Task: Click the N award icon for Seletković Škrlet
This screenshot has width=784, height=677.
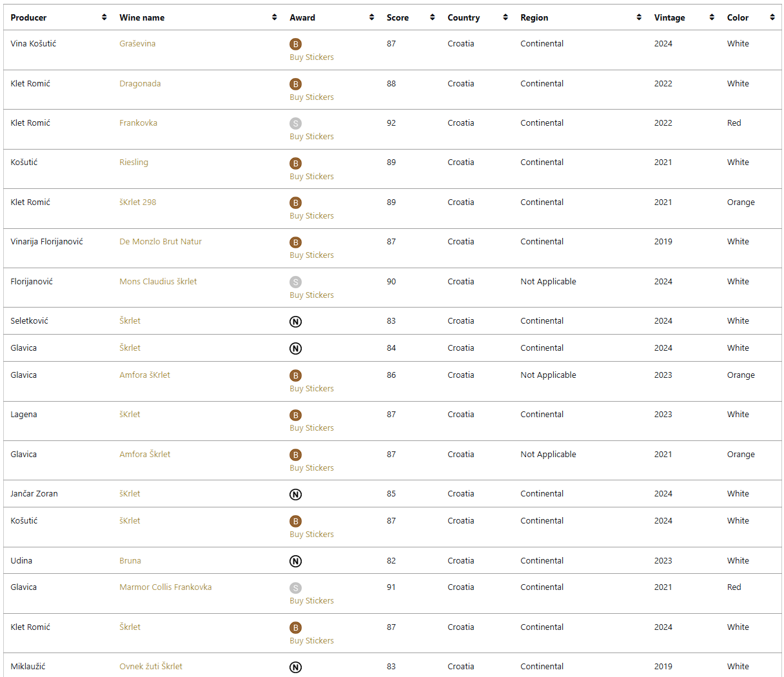Action: 295,322
